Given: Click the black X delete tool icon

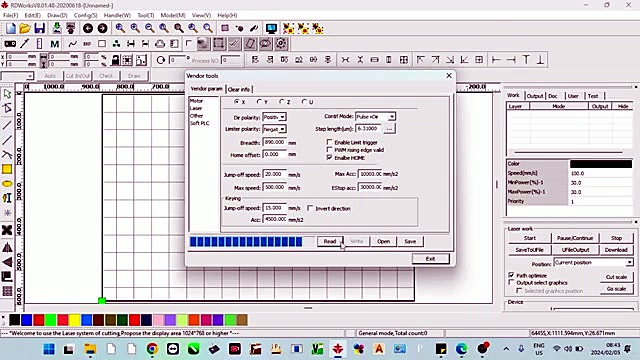Looking at the screenshot, I should coord(7,230).
